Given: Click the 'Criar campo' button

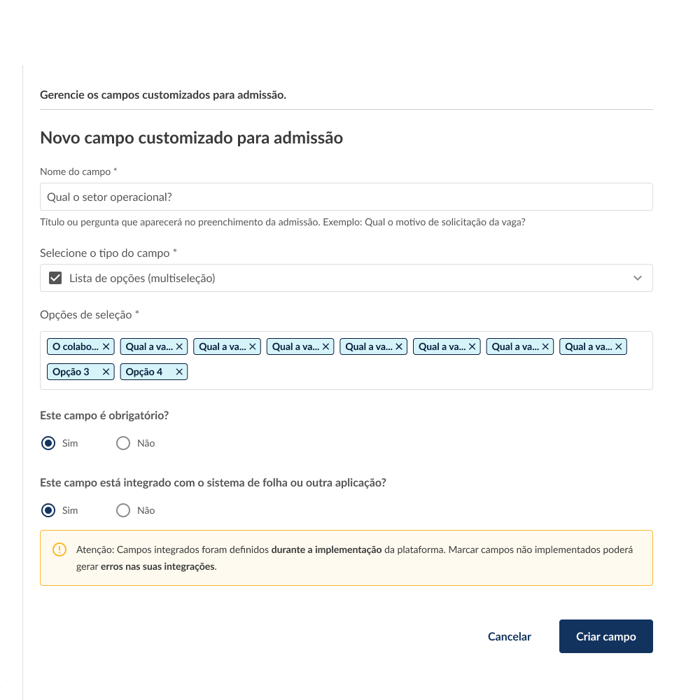Looking at the screenshot, I should pyautogui.click(x=606, y=636).
